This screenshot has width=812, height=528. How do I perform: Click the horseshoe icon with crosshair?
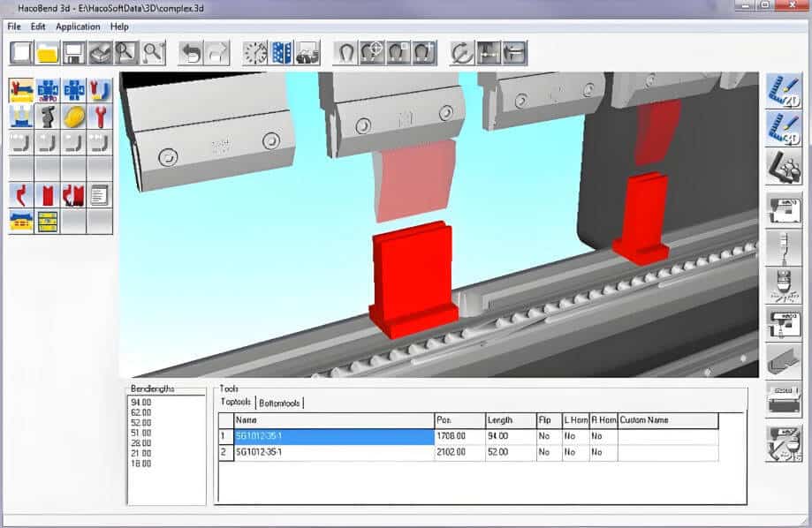pos(372,53)
